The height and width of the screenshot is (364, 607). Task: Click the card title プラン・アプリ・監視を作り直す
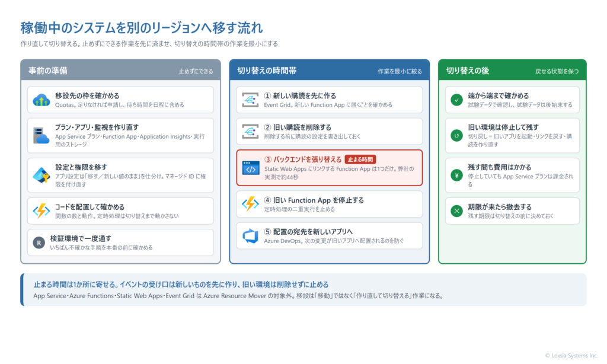pos(97,127)
